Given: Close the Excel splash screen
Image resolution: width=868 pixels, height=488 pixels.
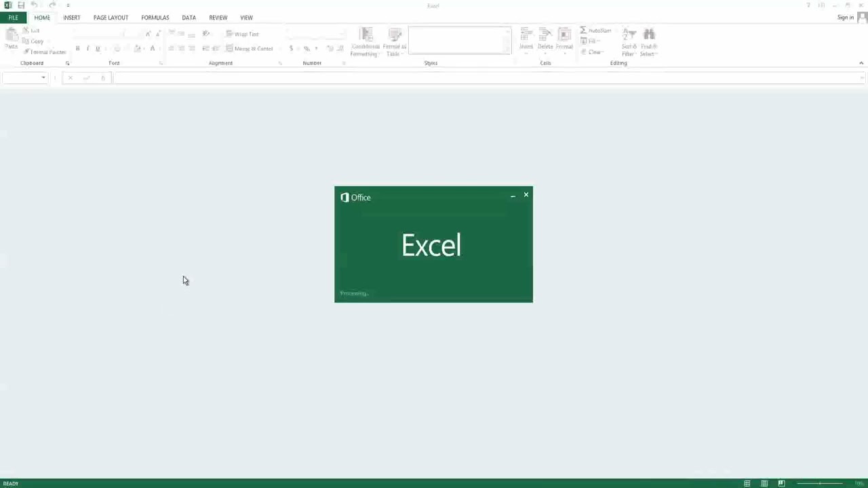Looking at the screenshot, I should click(526, 195).
